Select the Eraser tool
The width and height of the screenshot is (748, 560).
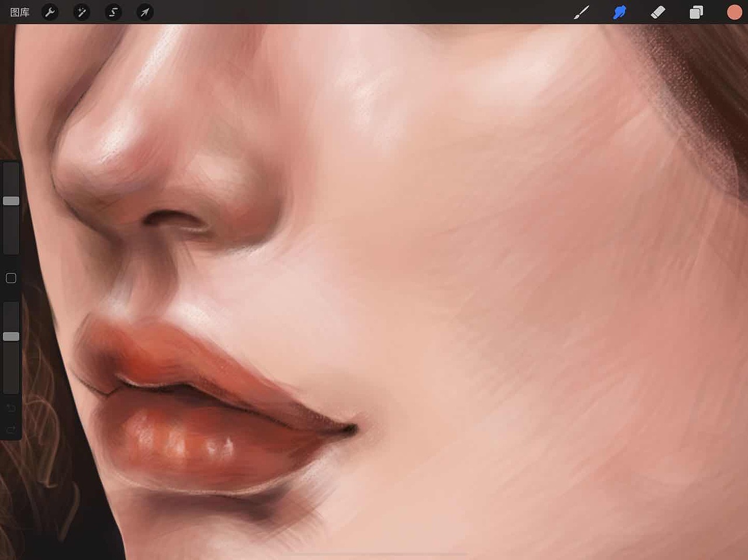(658, 12)
